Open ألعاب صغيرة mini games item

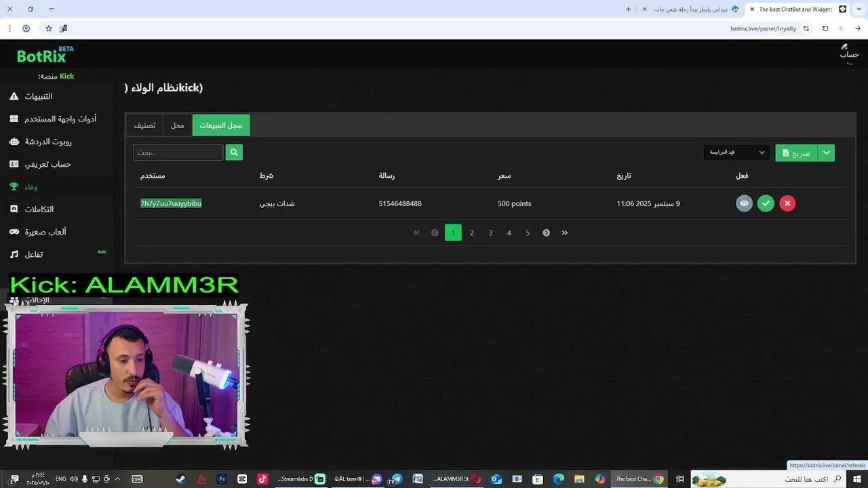45,232
